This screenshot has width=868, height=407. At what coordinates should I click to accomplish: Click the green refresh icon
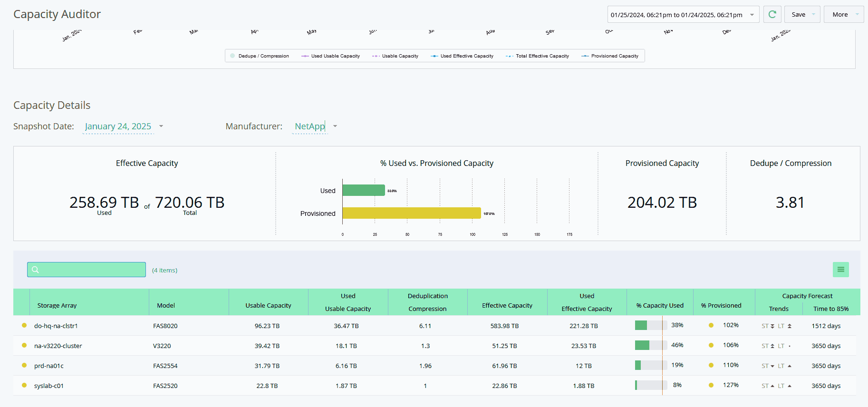click(x=772, y=14)
